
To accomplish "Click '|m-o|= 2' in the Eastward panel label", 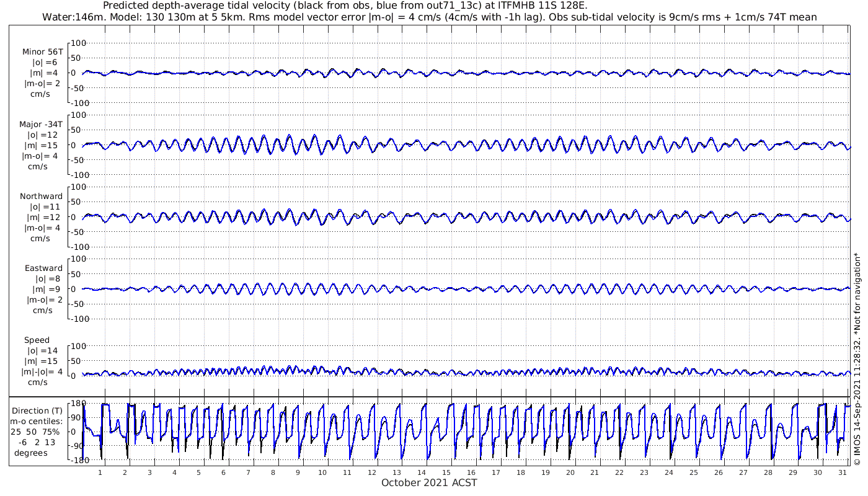I will [45, 299].
